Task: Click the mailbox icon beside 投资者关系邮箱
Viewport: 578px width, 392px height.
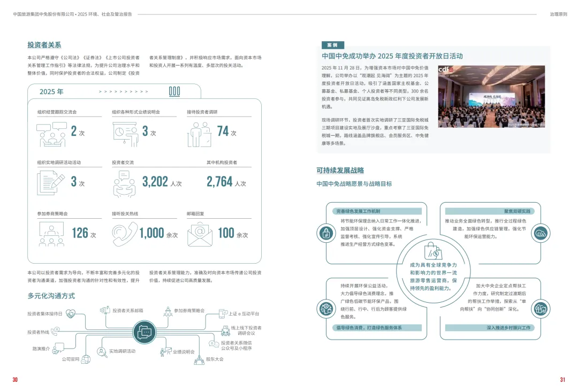Action: point(105,310)
